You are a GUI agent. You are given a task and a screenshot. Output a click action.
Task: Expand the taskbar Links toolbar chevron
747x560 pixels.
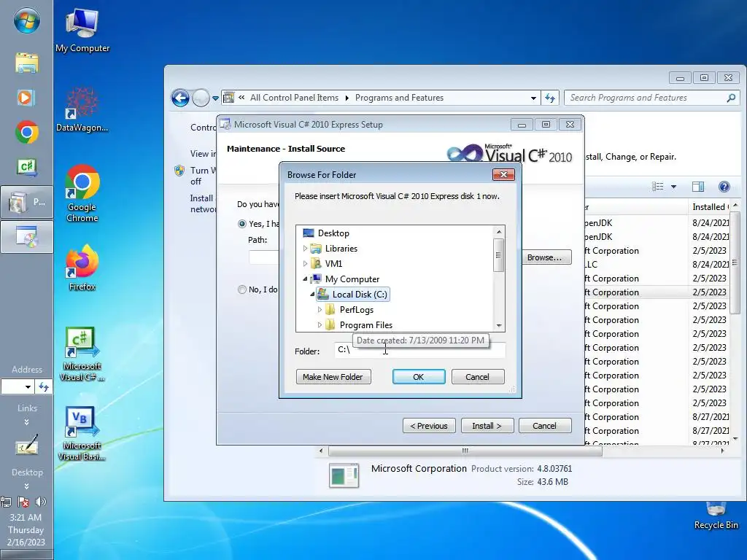(26, 422)
